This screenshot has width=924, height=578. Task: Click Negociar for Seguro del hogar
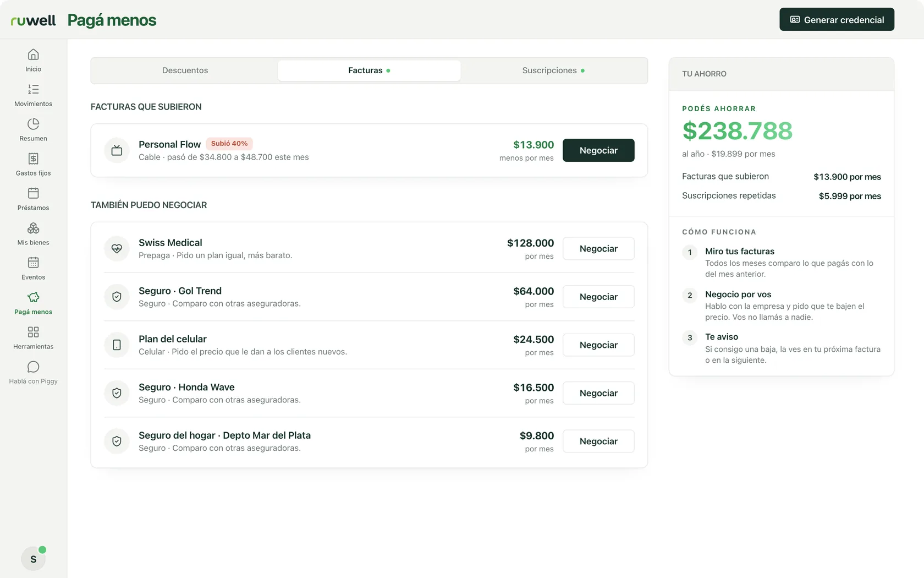(x=598, y=441)
